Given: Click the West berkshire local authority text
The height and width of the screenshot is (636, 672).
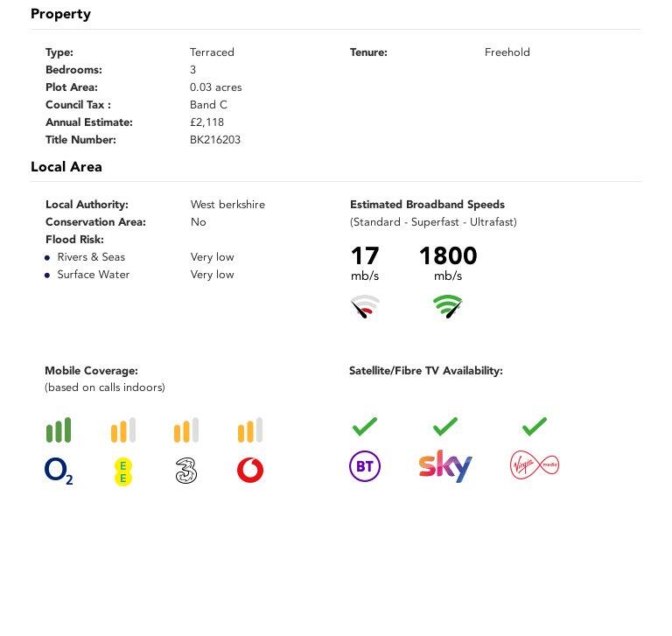Looking at the screenshot, I should pos(227,205).
